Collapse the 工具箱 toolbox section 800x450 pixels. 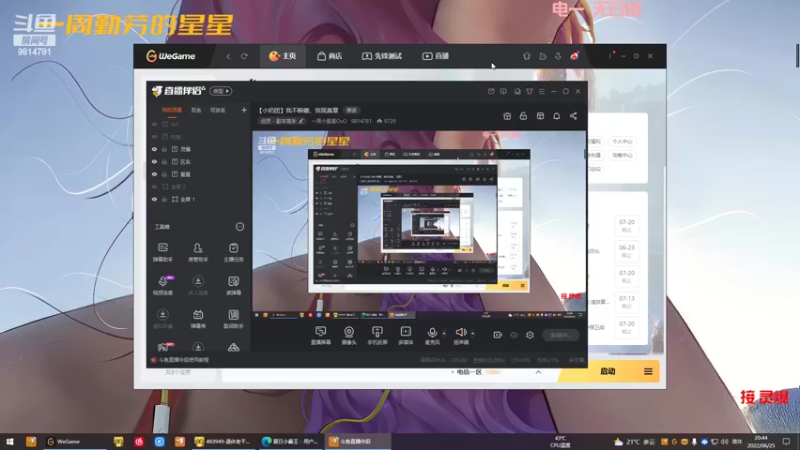[x=240, y=227]
